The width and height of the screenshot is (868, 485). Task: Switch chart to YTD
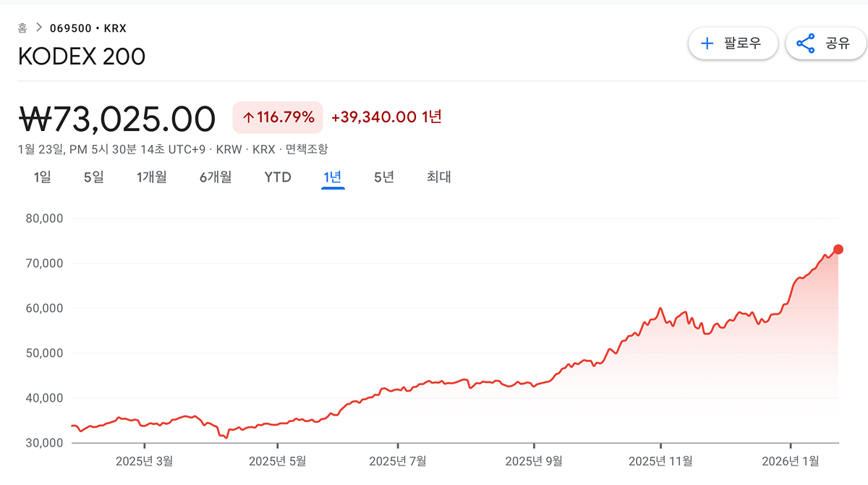point(278,177)
